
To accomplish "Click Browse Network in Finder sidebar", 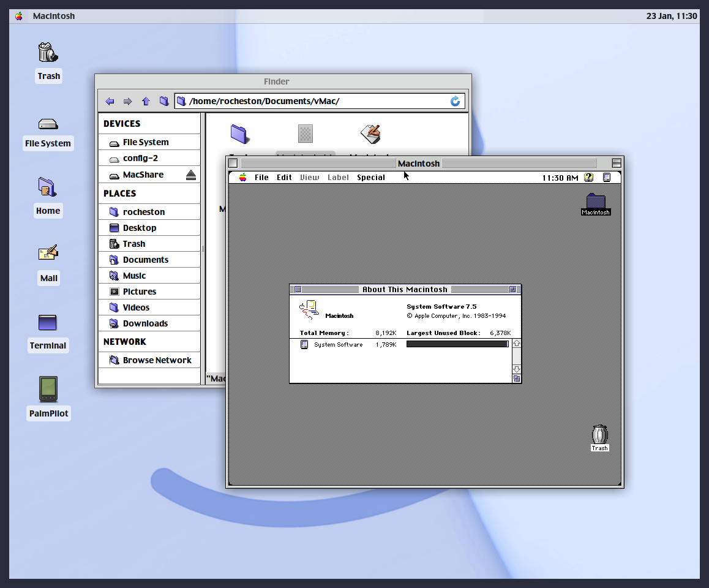I will [x=149, y=361].
